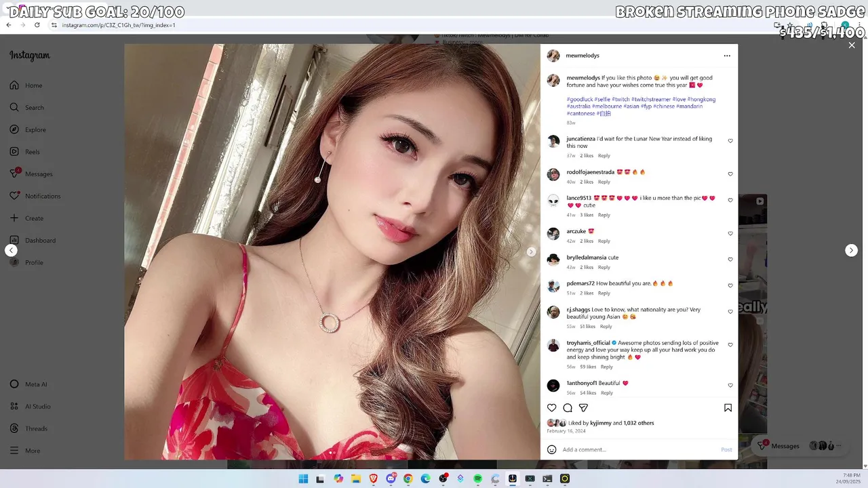Image resolution: width=868 pixels, height=488 pixels.
Task: Open Explore in the Instagram sidebar
Action: (x=28, y=129)
